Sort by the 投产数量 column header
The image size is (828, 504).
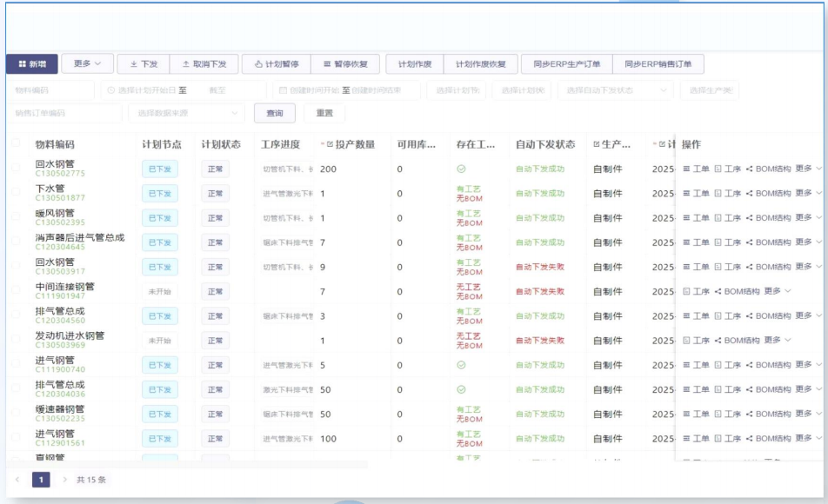pyautogui.click(x=349, y=144)
